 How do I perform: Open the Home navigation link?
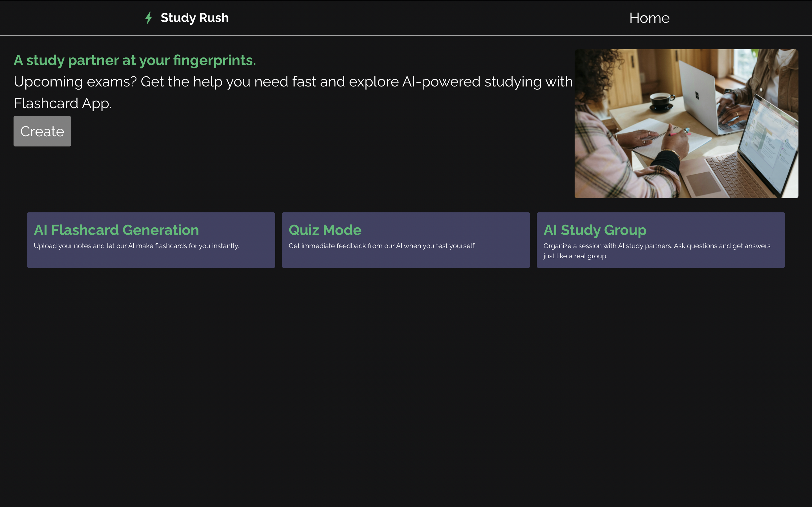(x=649, y=18)
